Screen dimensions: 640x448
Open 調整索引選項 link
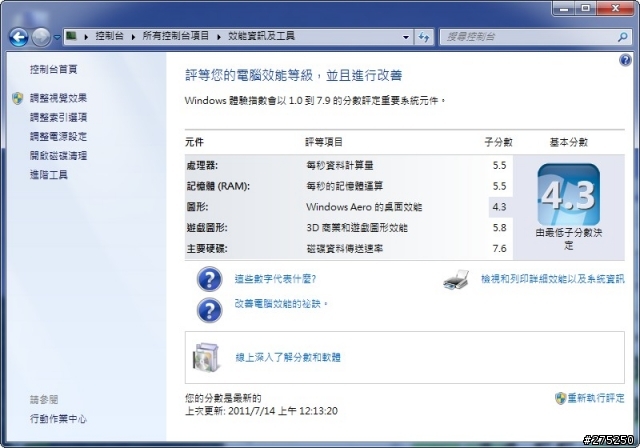point(58,118)
